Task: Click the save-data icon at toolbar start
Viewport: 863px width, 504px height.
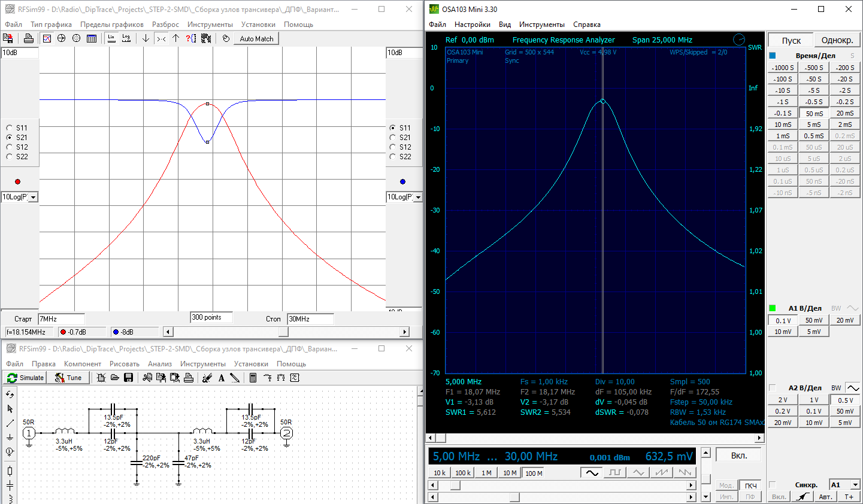Action: [8, 38]
